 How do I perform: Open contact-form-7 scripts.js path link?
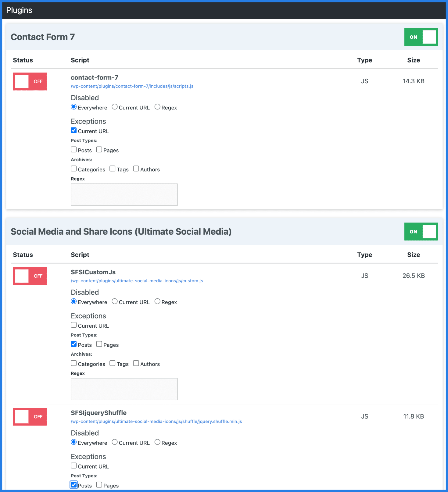click(132, 86)
